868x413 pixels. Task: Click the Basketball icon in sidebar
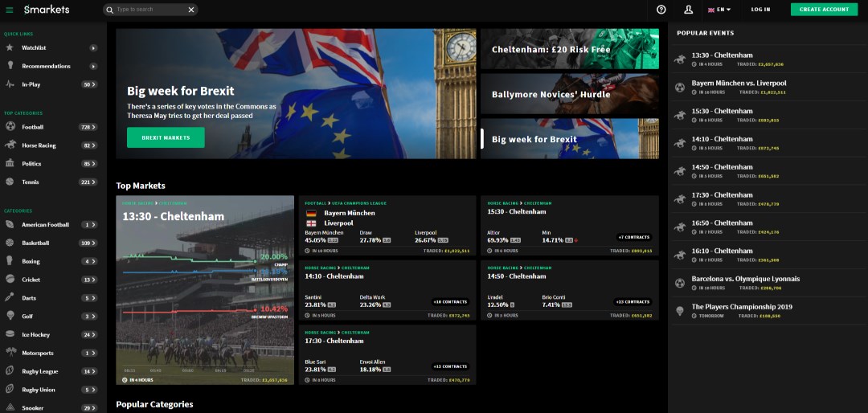pos(10,243)
